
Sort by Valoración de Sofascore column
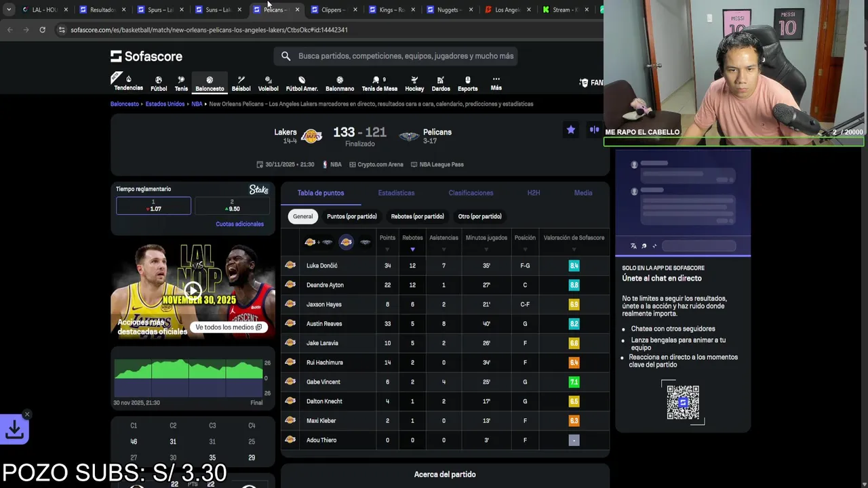(574, 242)
